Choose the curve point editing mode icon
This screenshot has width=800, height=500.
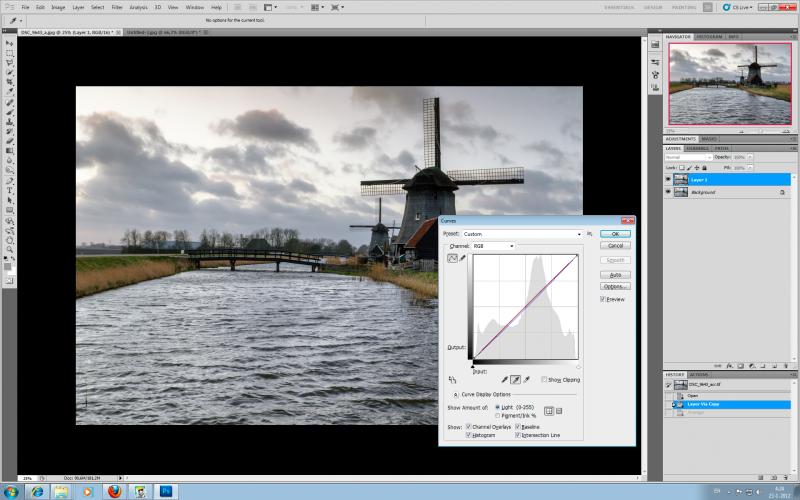click(453, 259)
